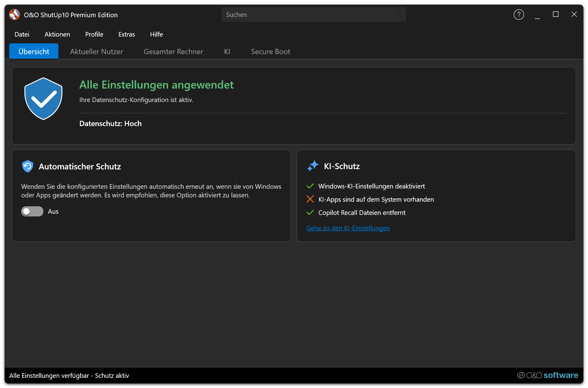Click Ihre Datenschutz-Konfiguration ist aktiv text
The width and height of the screenshot is (588, 388).
[136, 100]
